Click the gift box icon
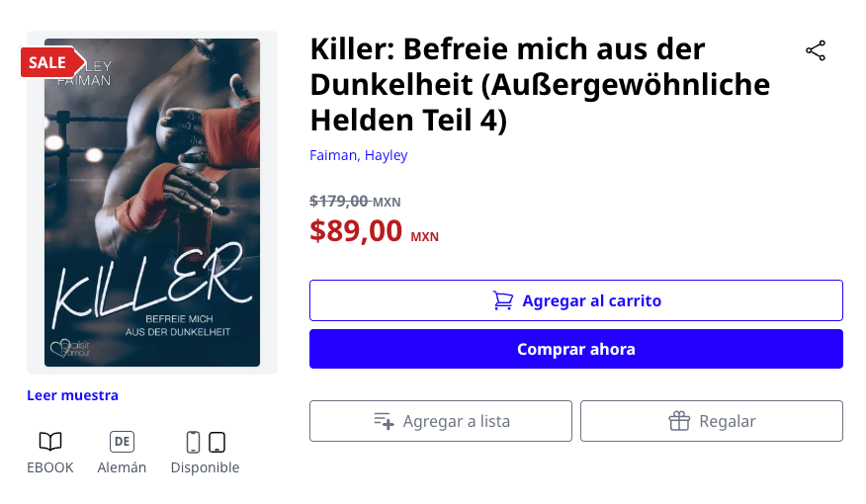Image resolution: width=866 pixels, height=504 pixels. 679,421
